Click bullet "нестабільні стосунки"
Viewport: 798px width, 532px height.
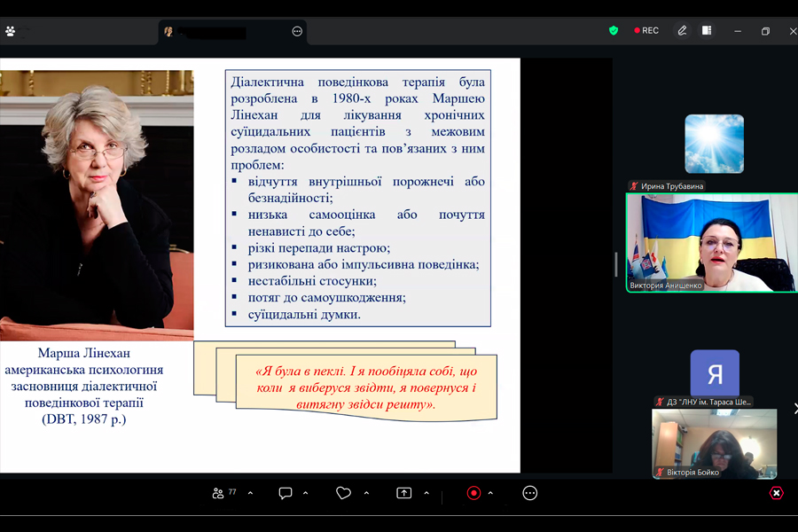pos(312,281)
